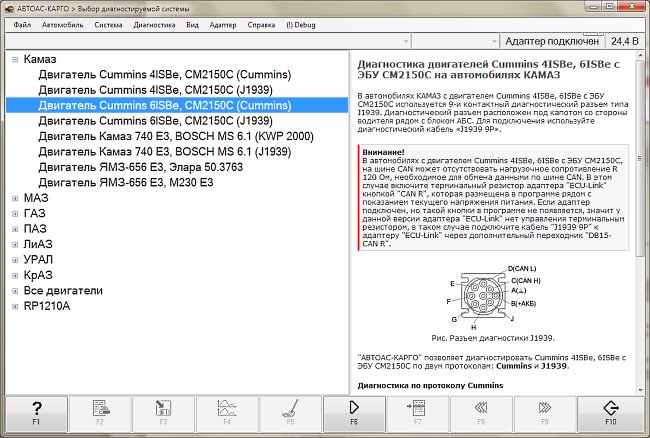Viewport: 650px width, 438px height.
Task: Click the F7 list arrow icon
Action: [417, 414]
